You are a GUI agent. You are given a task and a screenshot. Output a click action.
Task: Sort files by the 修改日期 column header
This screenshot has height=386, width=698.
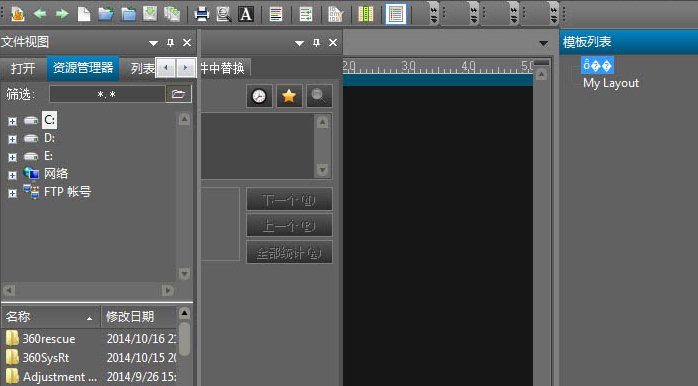139,317
